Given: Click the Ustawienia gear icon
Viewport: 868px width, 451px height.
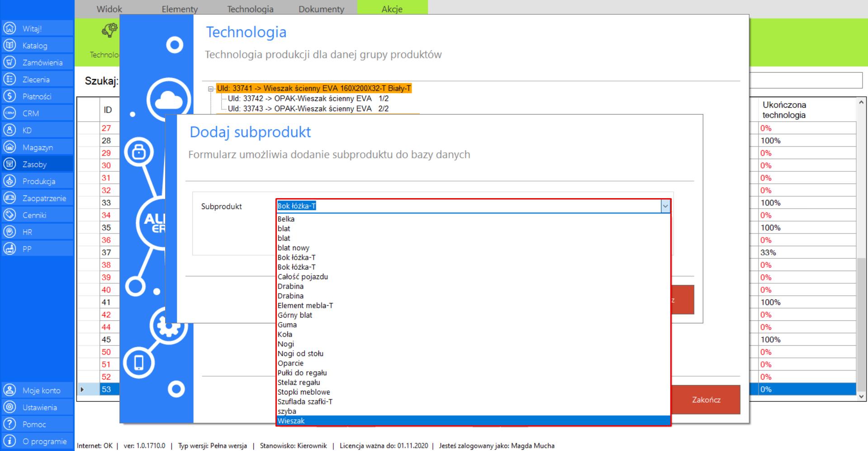Looking at the screenshot, I should 9,407.
